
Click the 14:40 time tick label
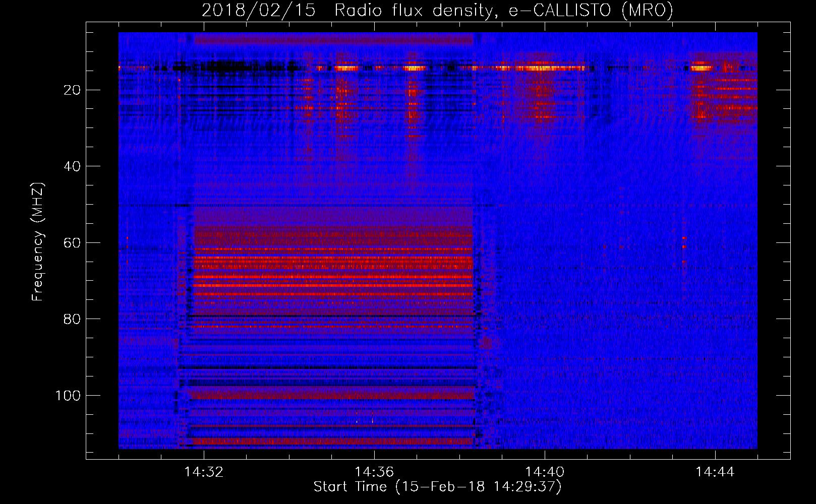(x=545, y=472)
